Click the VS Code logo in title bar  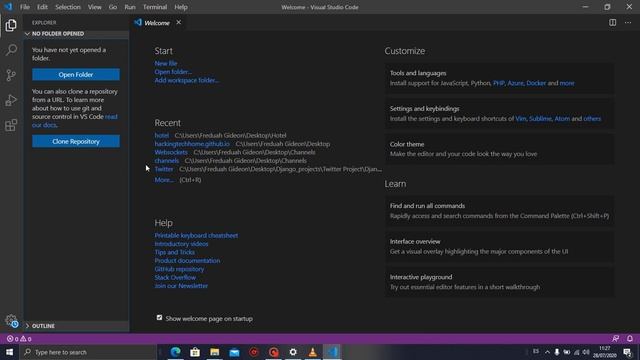tap(8, 7)
